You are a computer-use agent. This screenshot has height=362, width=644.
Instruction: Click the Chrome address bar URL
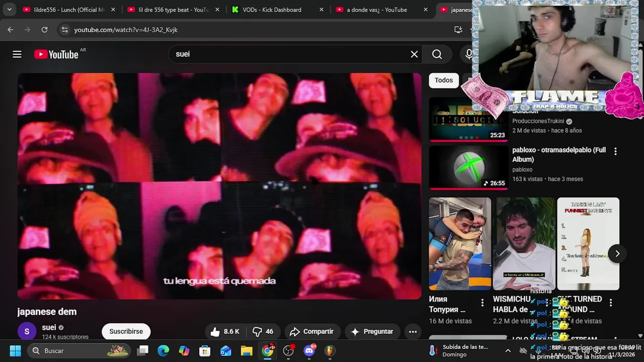[126, 30]
